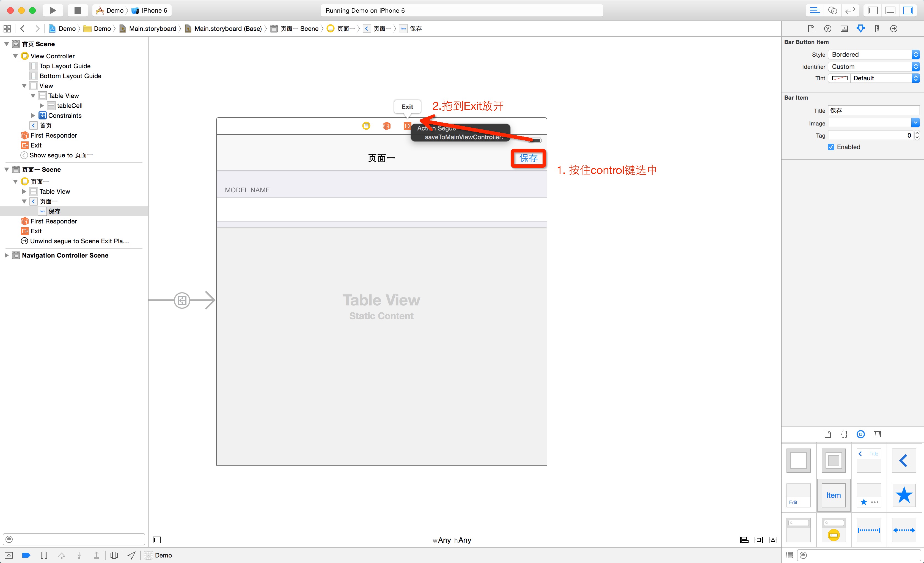Click the wAny hAny size class control
Image resolution: width=924 pixels, height=563 pixels.
tap(452, 540)
